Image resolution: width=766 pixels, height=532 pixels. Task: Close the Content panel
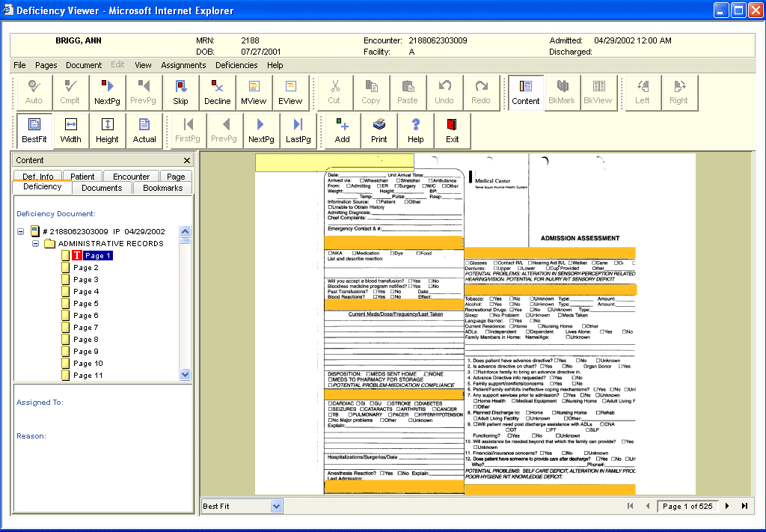[x=186, y=160]
